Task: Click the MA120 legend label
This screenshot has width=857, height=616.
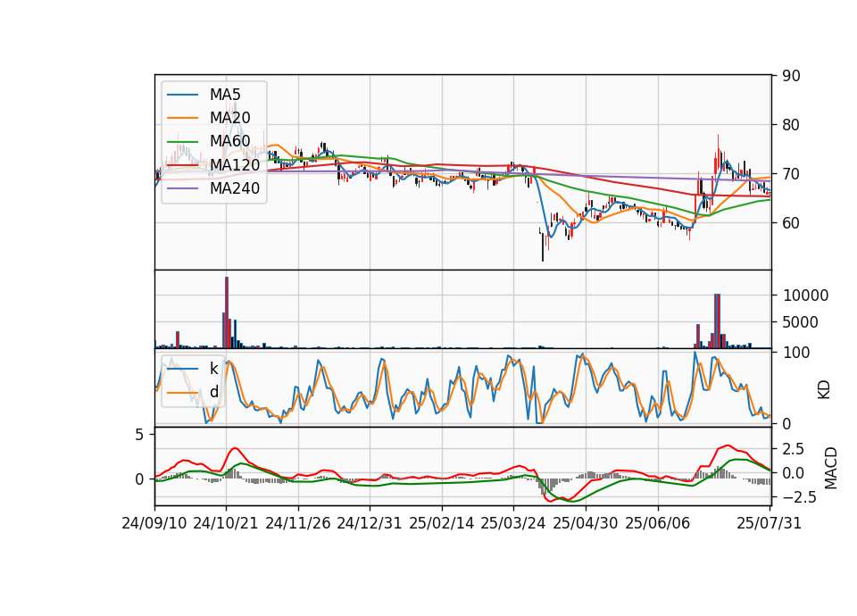Action: coord(235,164)
